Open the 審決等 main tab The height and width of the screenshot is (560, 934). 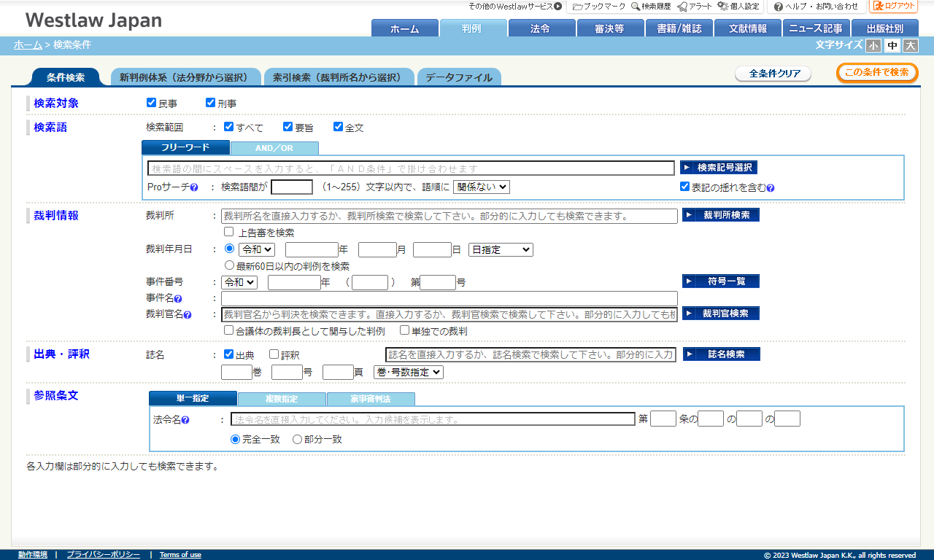[609, 28]
